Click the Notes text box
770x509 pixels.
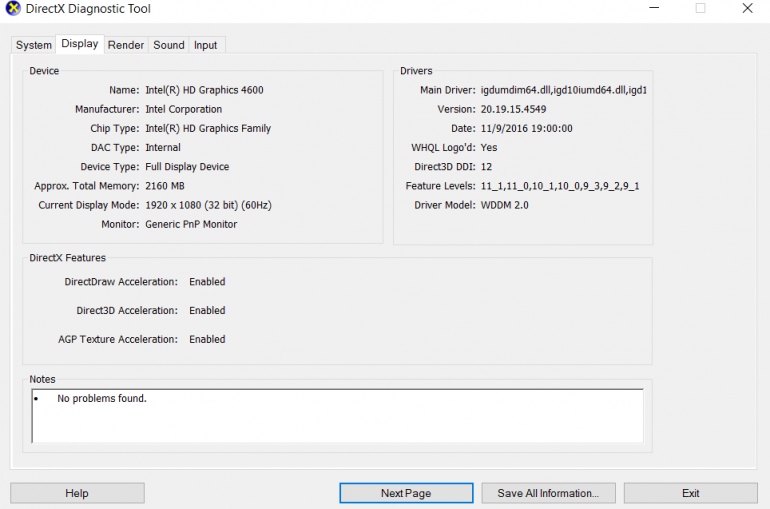pos(337,416)
